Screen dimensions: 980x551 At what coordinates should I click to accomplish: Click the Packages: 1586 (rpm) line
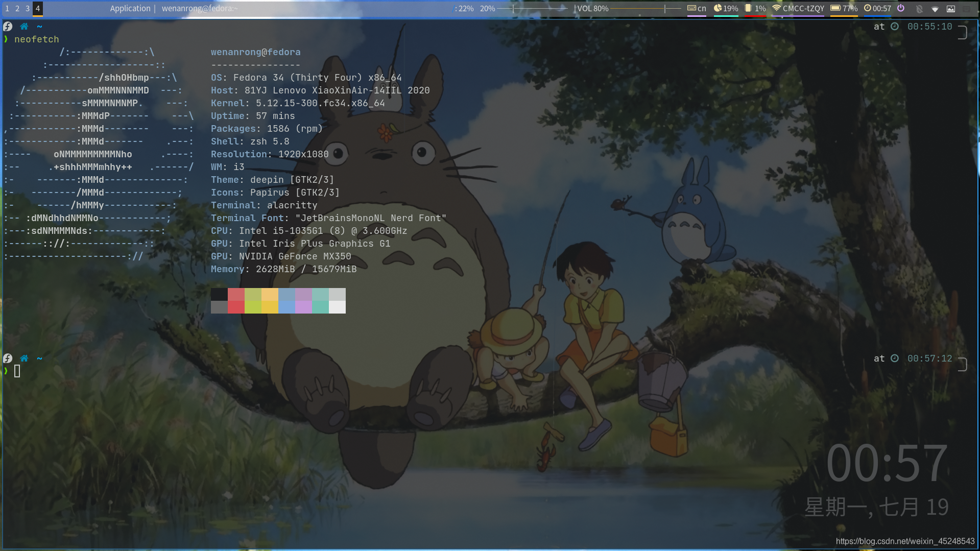267,129
